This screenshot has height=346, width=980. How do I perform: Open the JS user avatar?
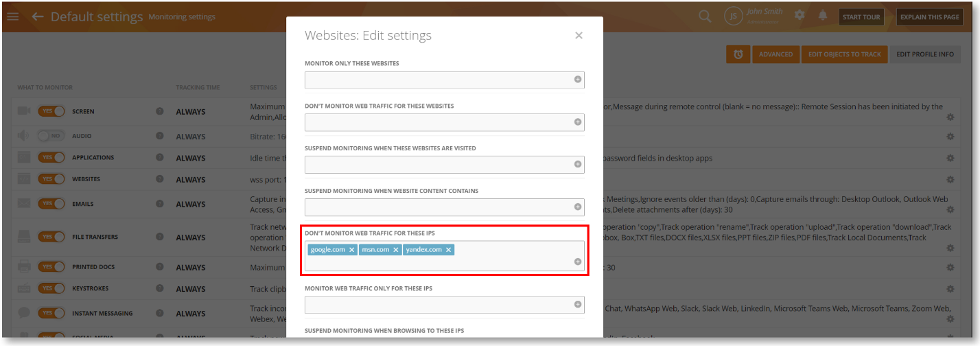pos(734,16)
